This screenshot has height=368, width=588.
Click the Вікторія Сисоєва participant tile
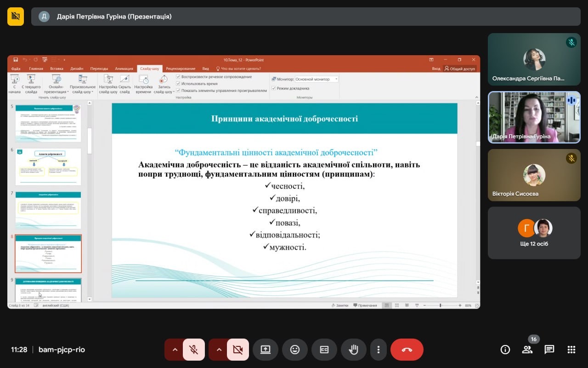pyautogui.click(x=534, y=175)
